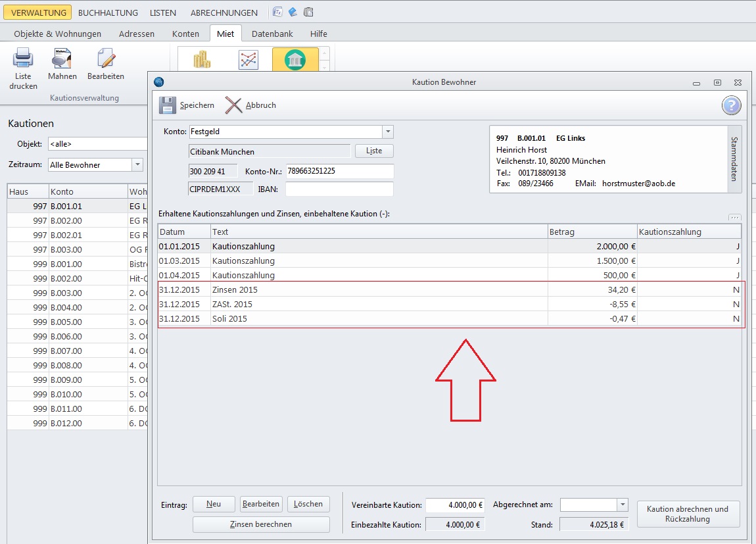Open the blue help question mark
Image resolution: width=756 pixels, height=544 pixels.
click(731, 105)
